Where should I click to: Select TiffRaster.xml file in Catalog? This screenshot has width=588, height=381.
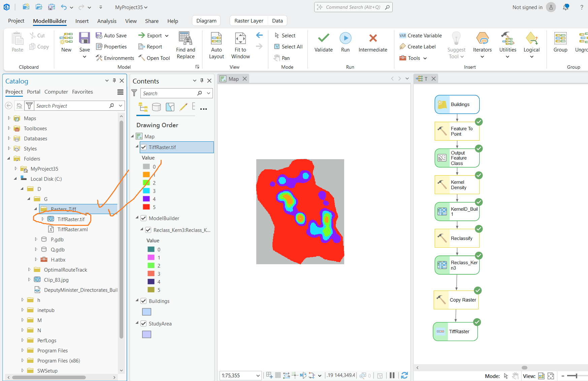click(x=72, y=229)
